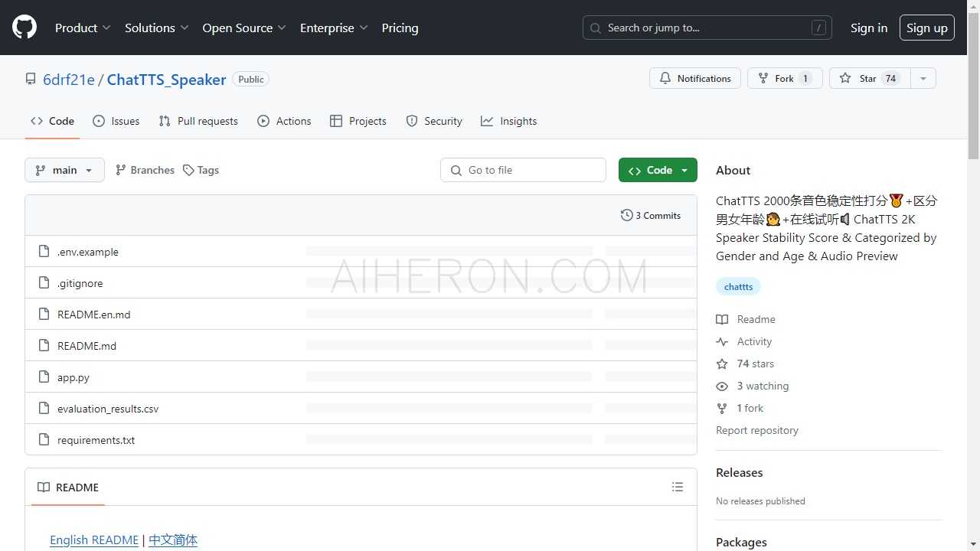
Task: Click the 3 watching eye icon
Action: click(x=722, y=386)
